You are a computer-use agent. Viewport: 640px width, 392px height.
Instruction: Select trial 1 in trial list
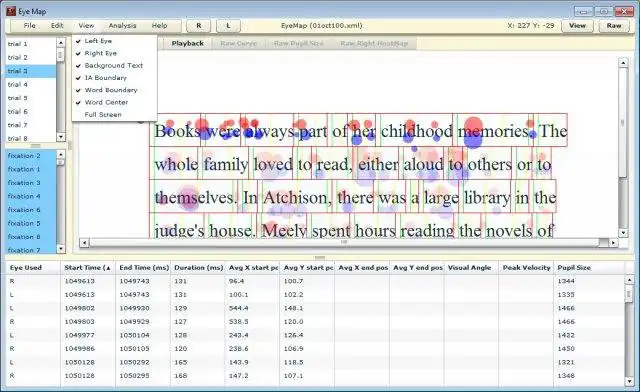(31, 44)
